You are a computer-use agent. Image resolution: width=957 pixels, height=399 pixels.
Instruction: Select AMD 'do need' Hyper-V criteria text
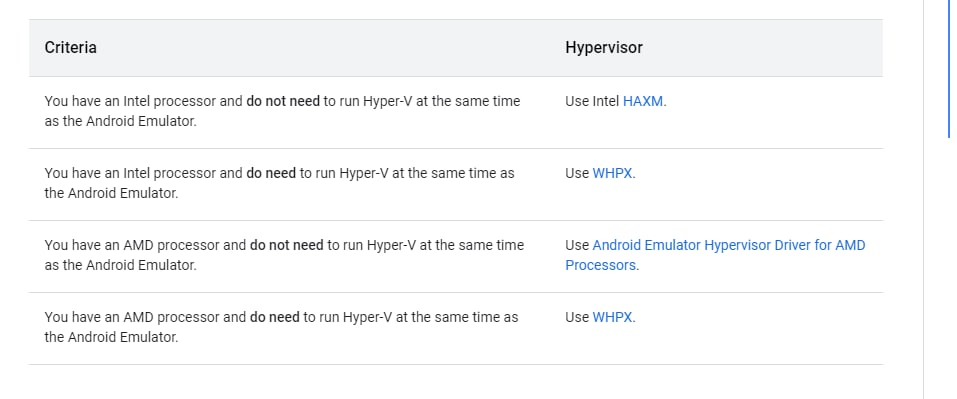(281, 327)
